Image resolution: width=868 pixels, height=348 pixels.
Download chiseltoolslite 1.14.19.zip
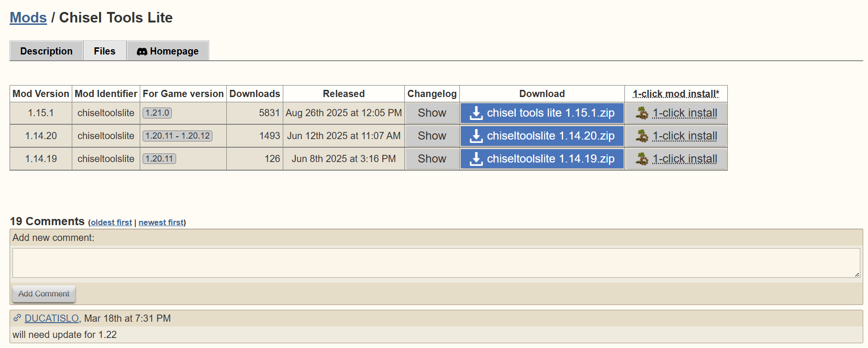[542, 159]
